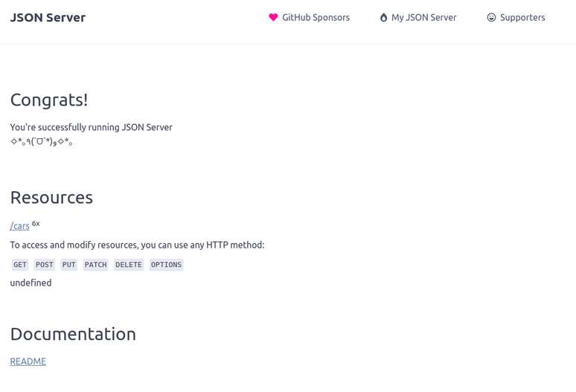Open the /cars resource link
576x392 pixels.
point(20,225)
